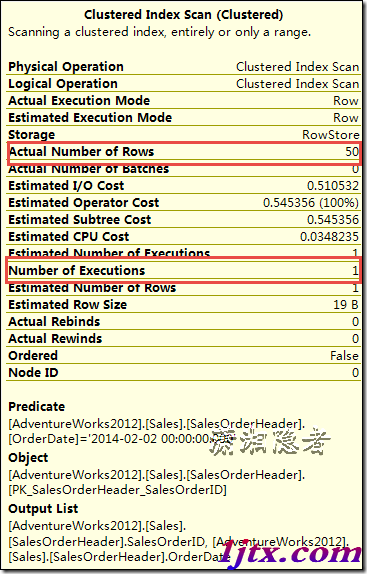This screenshot has height=574, width=367.
Task: Select the row size value 19 B
Action: [x=346, y=305]
